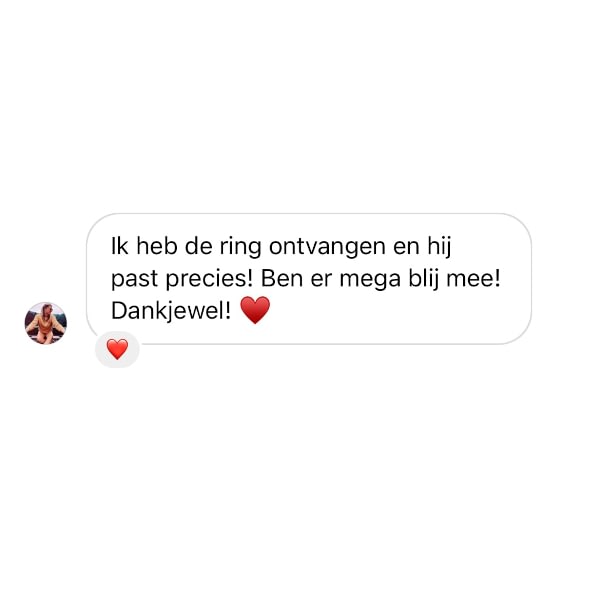
Task: Click the word "en" in the first line
Action: (406, 248)
